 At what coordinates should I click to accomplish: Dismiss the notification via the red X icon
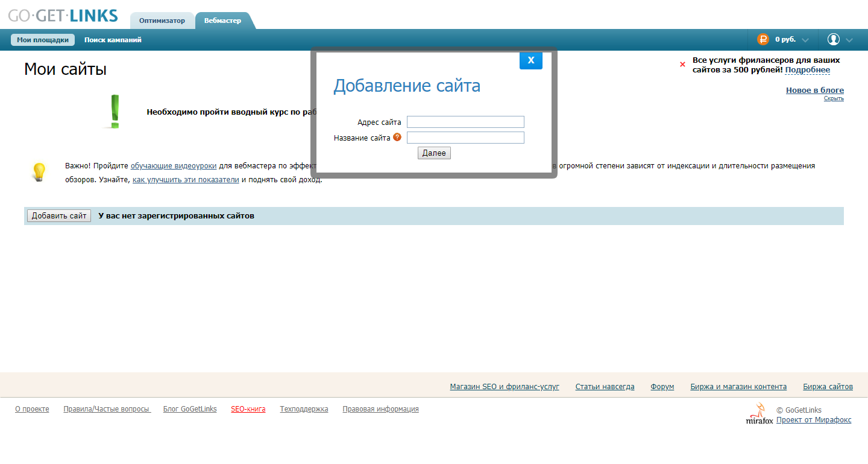[682, 64]
